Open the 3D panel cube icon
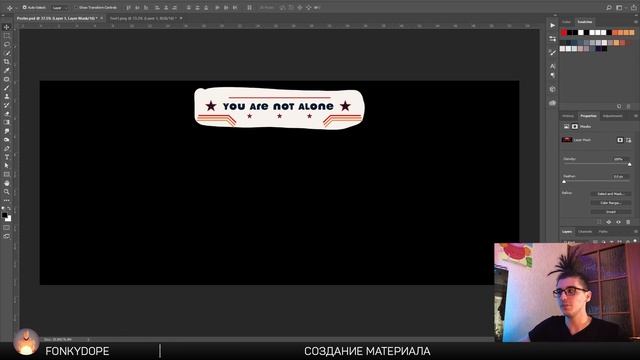 point(552,89)
